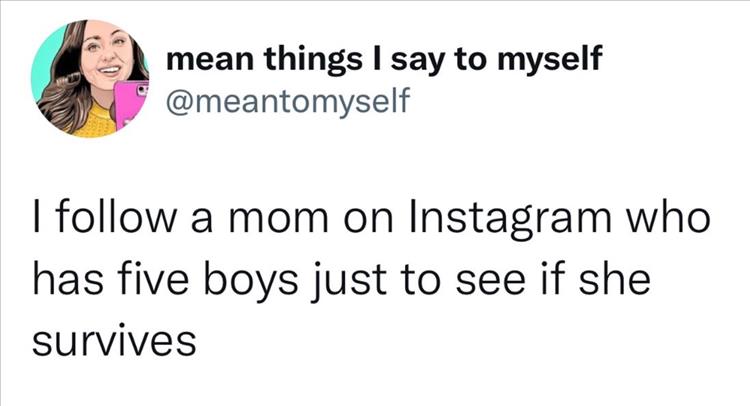Select the word "follow" in the tweet
750x406 pixels.
pos(105,218)
